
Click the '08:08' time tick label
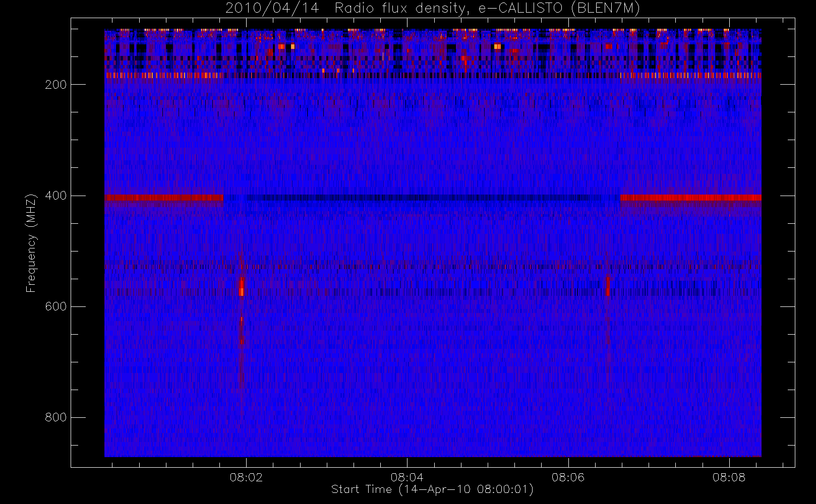(729, 477)
